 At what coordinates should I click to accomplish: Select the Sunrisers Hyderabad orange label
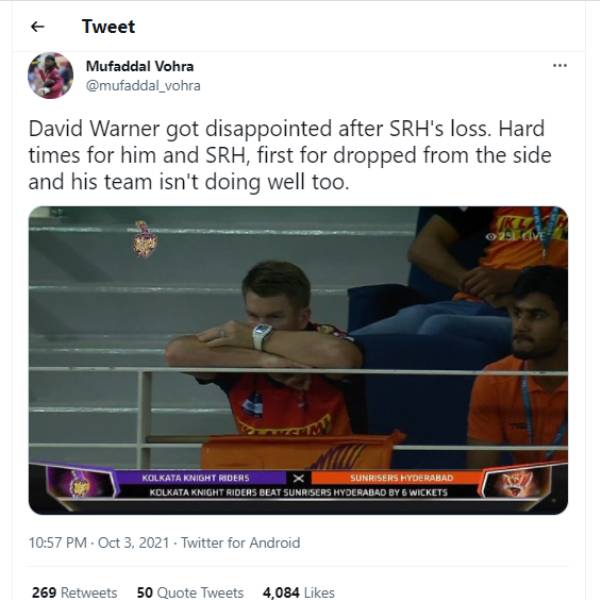click(401, 478)
